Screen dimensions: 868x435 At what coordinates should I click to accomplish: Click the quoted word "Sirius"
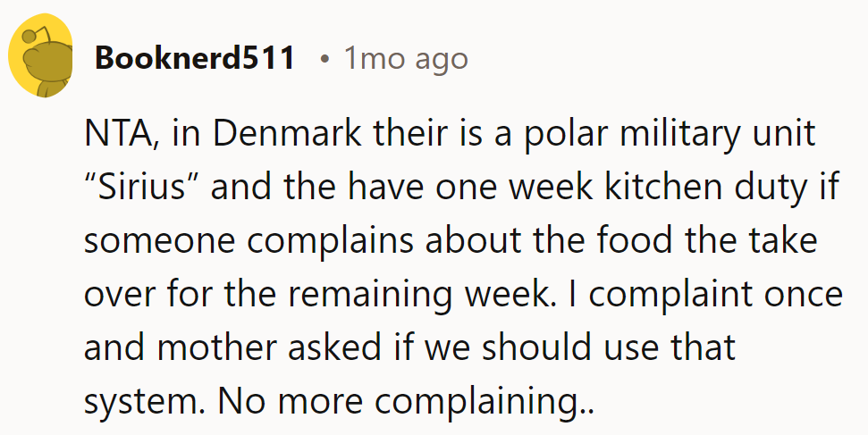tap(143, 188)
